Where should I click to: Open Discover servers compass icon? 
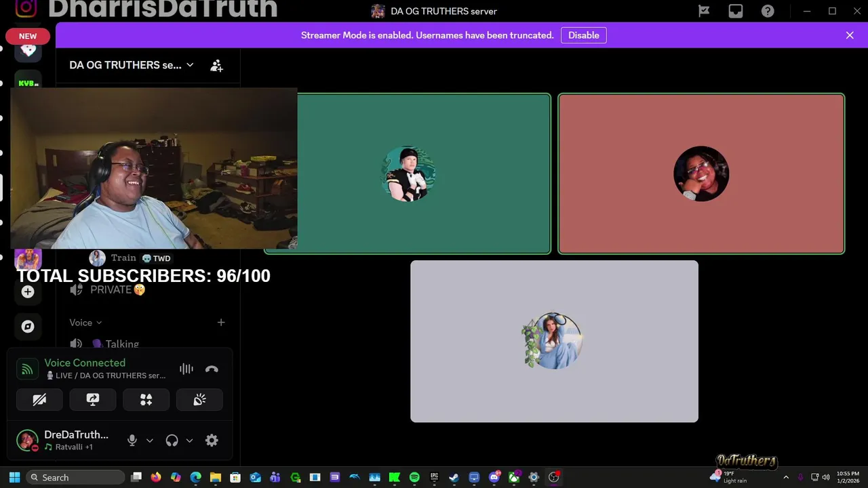tap(28, 326)
